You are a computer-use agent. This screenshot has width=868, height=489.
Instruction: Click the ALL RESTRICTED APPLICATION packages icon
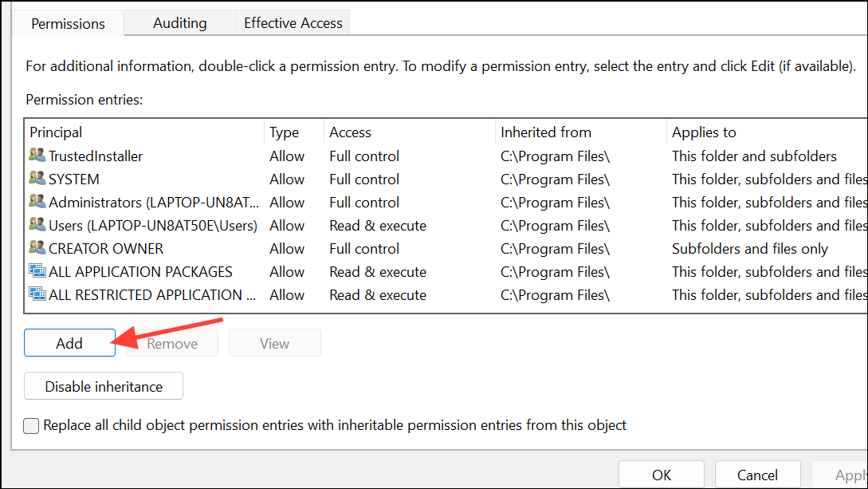(x=37, y=294)
